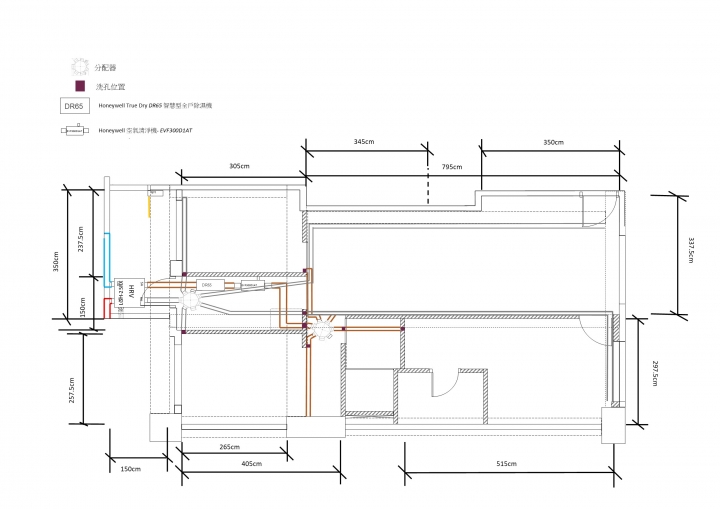Viewport: 720px width, 509px height.
Task: Click the HRV unit box in the plan
Action: click(x=129, y=293)
